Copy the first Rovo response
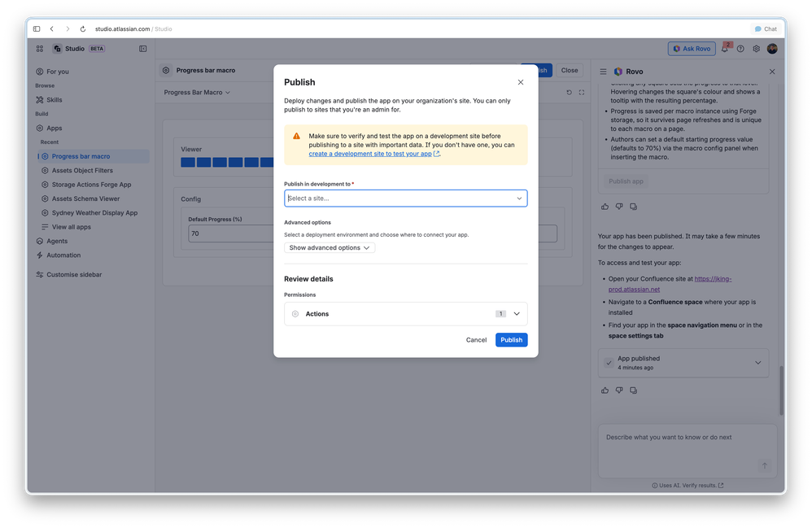 (x=633, y=207)
